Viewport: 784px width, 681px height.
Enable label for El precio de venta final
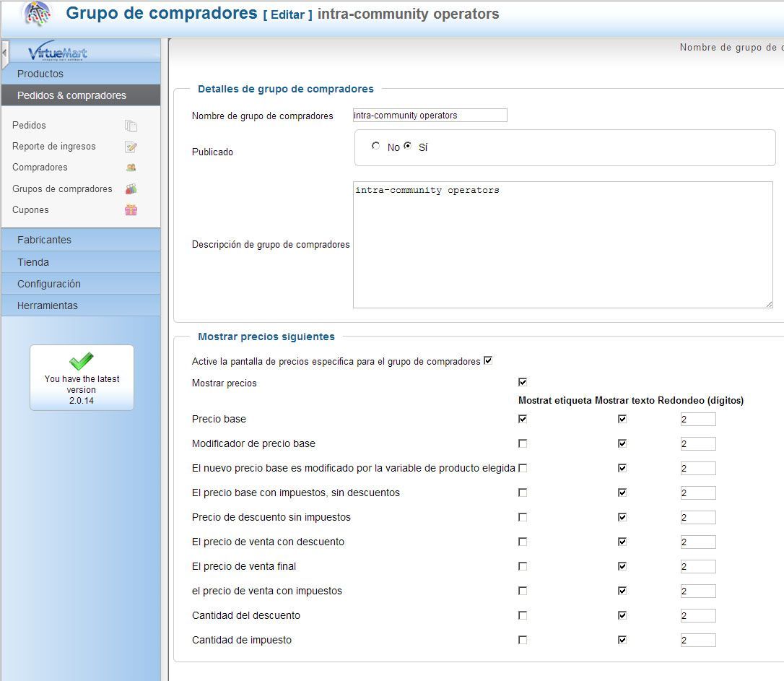[523, 566]
